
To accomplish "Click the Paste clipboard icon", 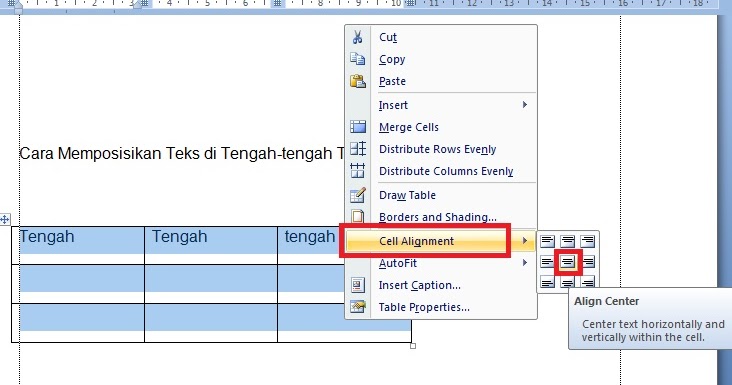I will pyautogui.click(x=358, y=81).
